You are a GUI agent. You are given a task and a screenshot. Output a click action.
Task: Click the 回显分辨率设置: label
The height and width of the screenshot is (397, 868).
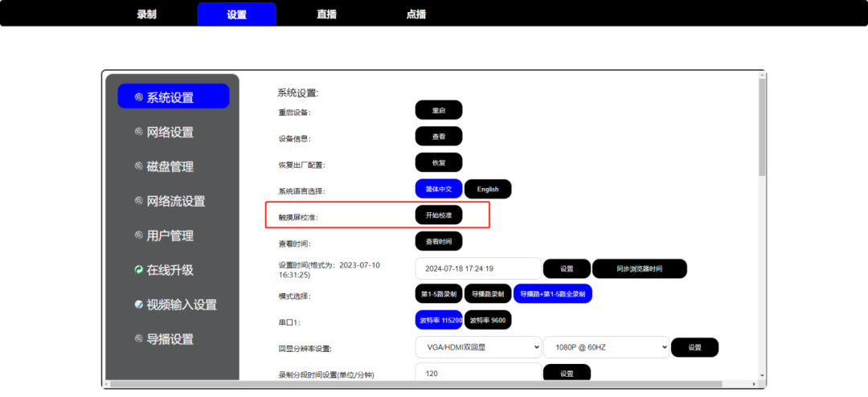[305, 349]
